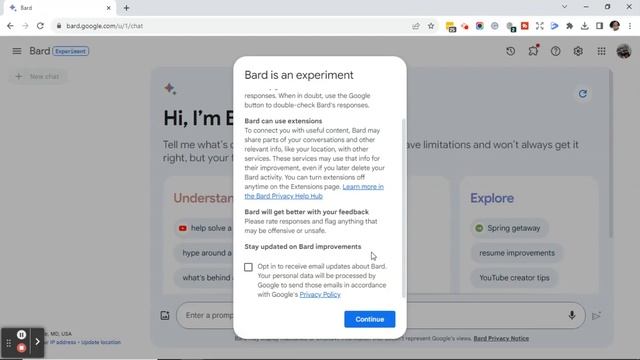Select the Spring getaway suggestion chip

509,228
